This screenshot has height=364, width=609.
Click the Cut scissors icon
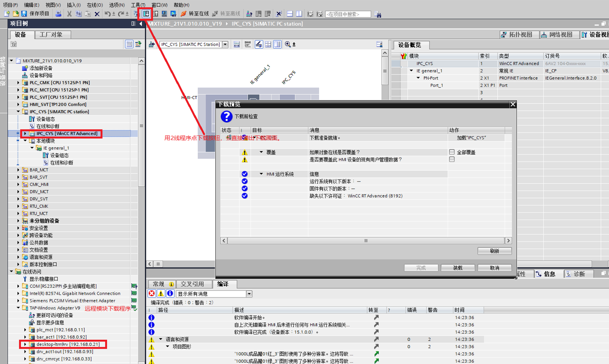(x=69, y=14)
